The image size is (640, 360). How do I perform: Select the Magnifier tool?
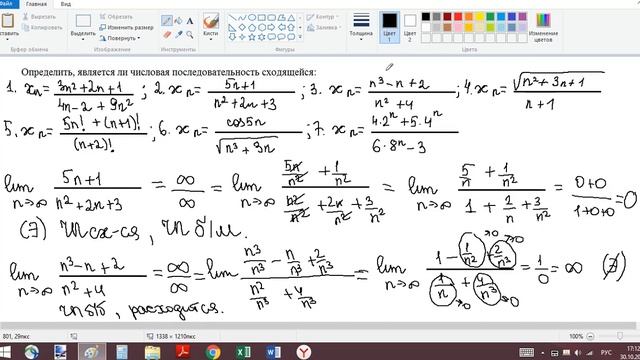[190, 35]
